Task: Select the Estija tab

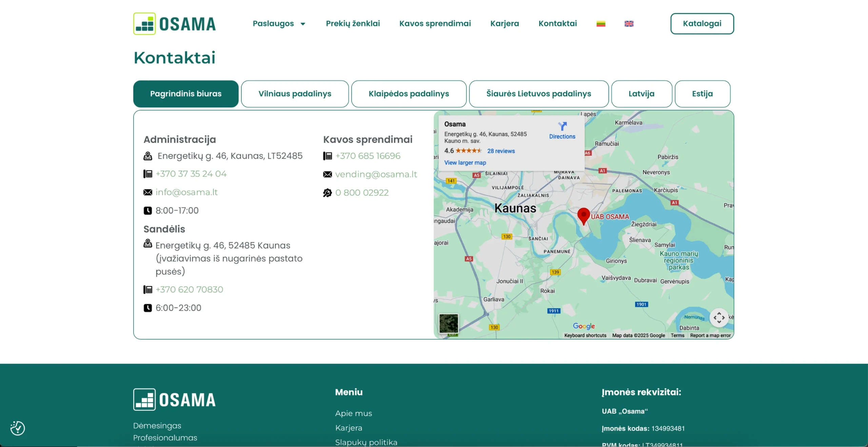Action: pyautogui.click(x=702, y=94)
